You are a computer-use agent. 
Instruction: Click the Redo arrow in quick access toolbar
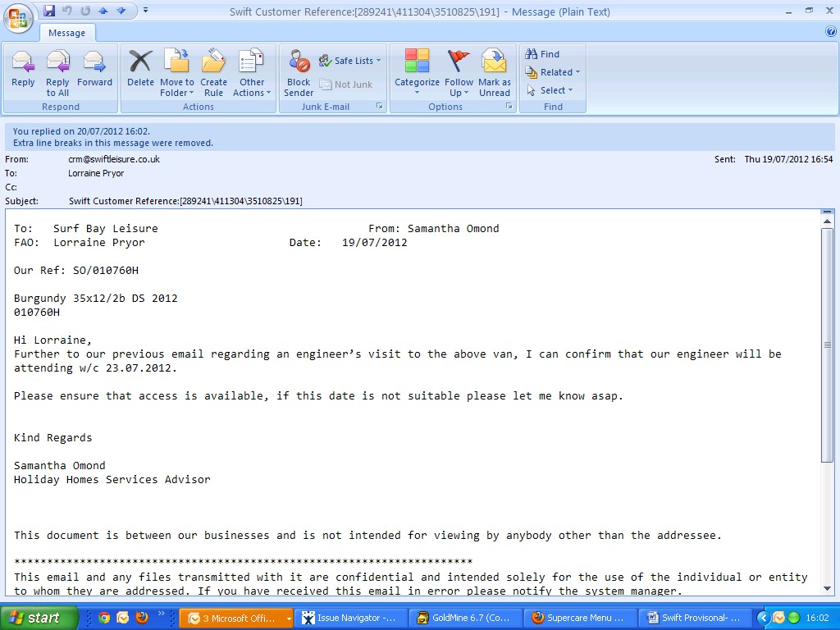85,10
